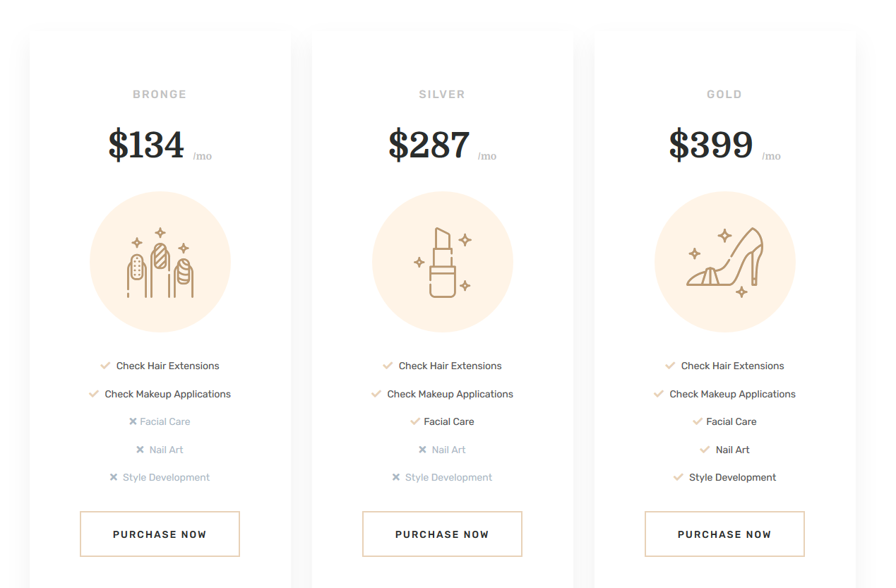Click the $287 price in Silver plan

tap(429, 145)
